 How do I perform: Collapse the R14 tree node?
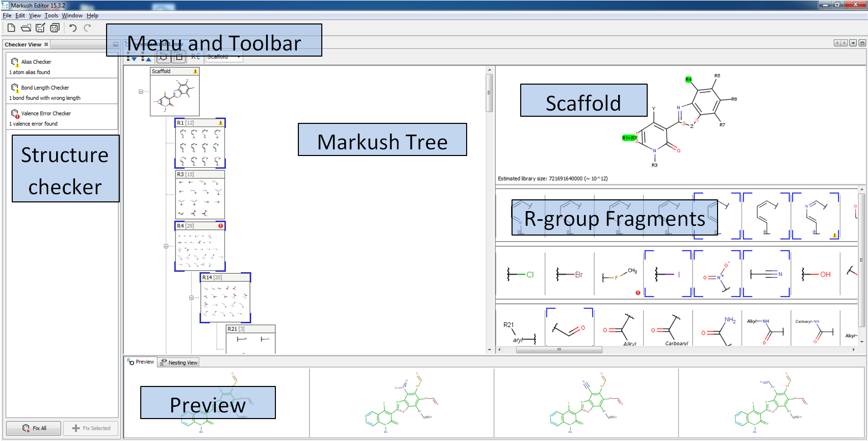tap(191, 298)
